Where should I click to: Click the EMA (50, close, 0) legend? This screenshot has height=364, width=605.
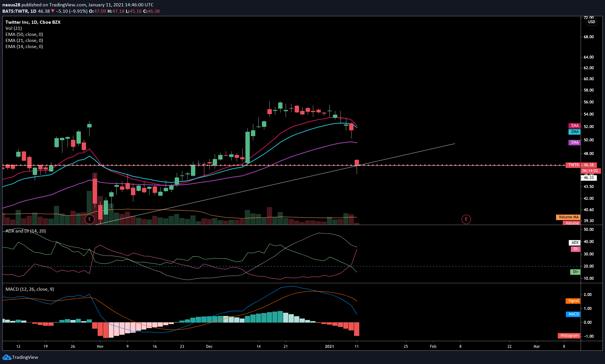click(x=24, y=34)
